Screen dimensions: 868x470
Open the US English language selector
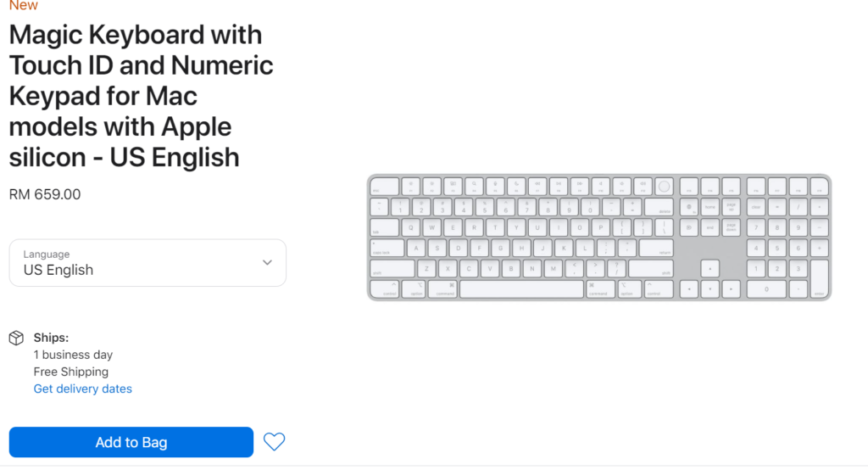pos(147,263)
